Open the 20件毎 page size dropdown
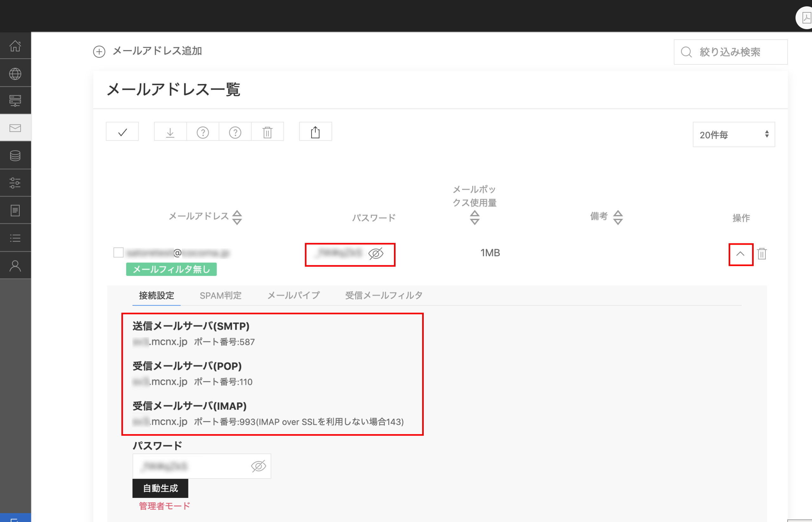The height and width of the screenshot is (522, 812). (734, 135)
